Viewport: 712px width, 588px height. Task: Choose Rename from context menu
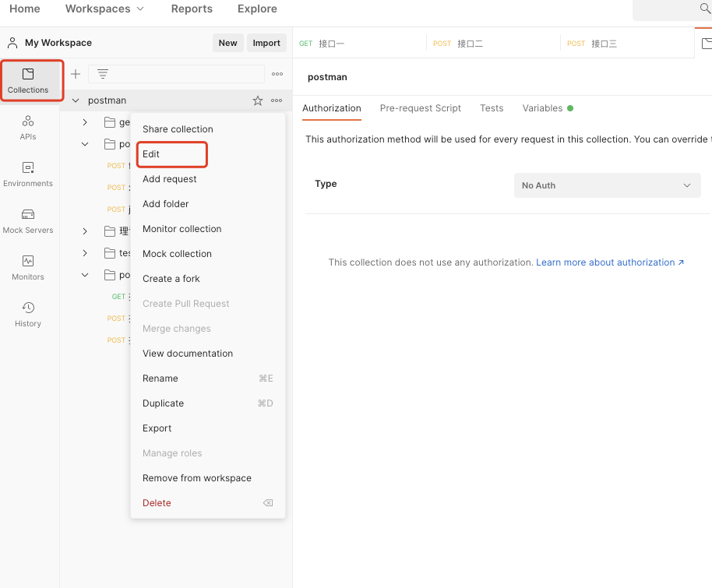coord(208,379)
